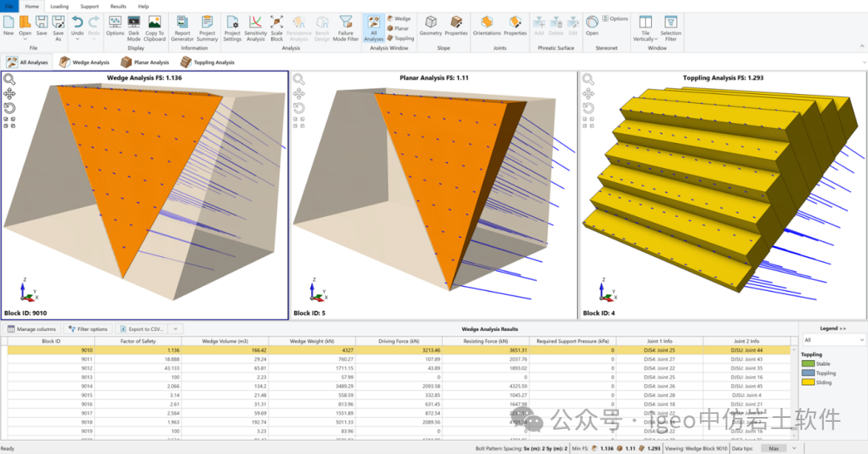Click the All Analyses tab
Screen dimensions: 868x454
pos(27,63)
